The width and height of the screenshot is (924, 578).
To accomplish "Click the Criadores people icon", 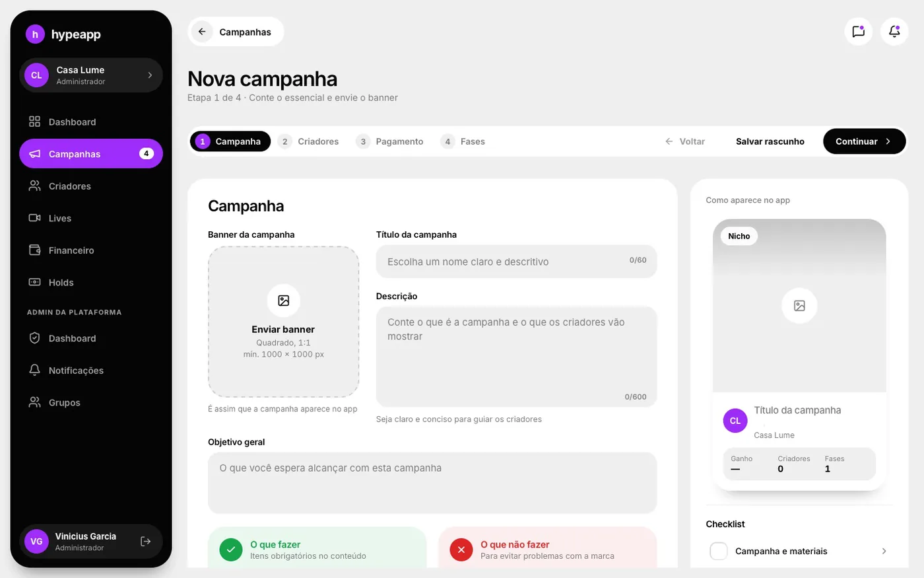I will click(35, 186).
